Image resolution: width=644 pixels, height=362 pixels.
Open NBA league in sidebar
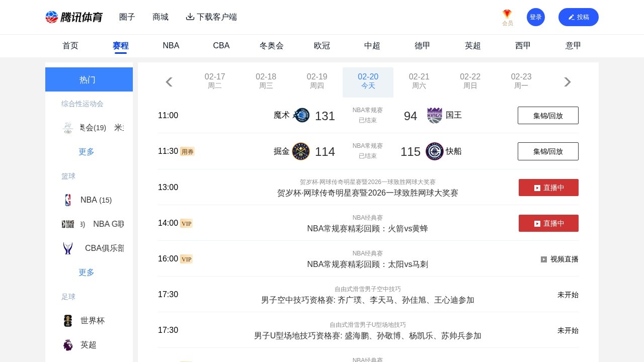[x=89, y=200]
